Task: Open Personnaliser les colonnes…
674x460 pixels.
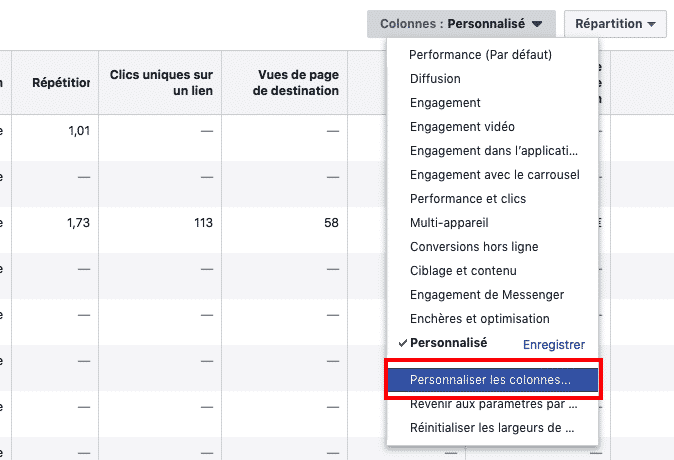Action: click(x=490, y=381)
